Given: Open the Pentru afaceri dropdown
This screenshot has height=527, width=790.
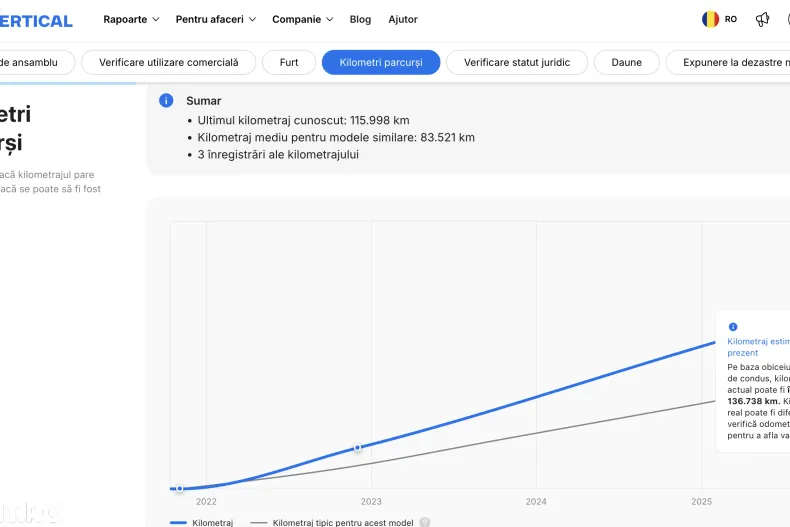Looking at the screenshot, I should (x=215, y=19).
